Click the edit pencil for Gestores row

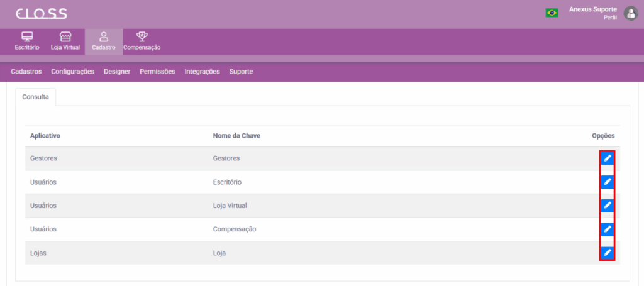tap(607, 158)
